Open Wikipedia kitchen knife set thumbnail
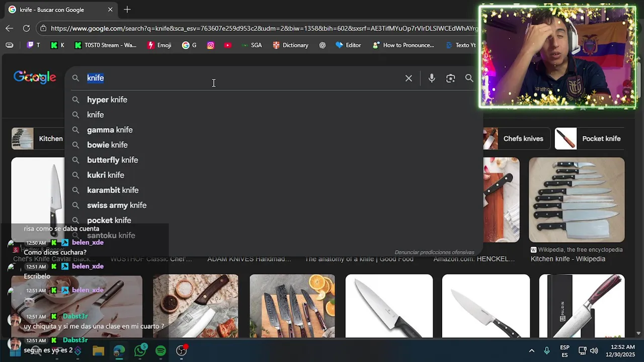The image size is (644, 362). (x=577, y=200)
